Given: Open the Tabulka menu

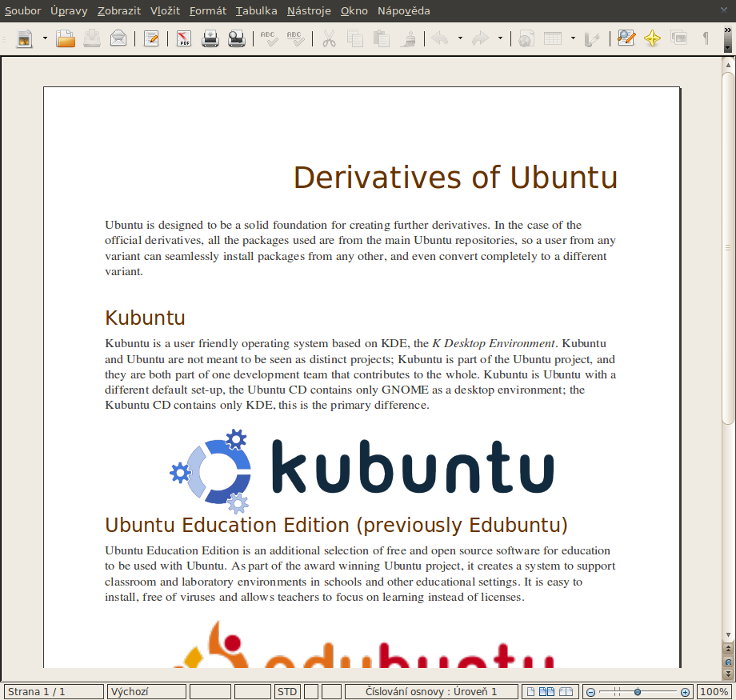Looking at the screenshot, I should coord(257,10).
